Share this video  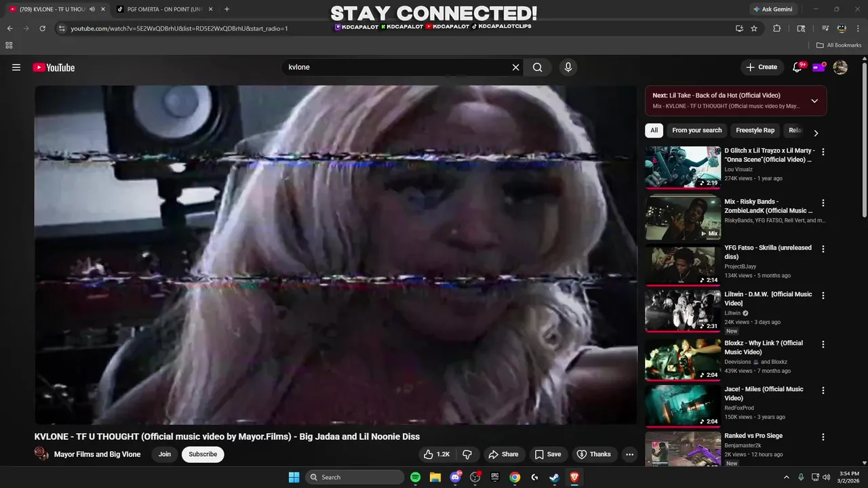click(503, 454)
